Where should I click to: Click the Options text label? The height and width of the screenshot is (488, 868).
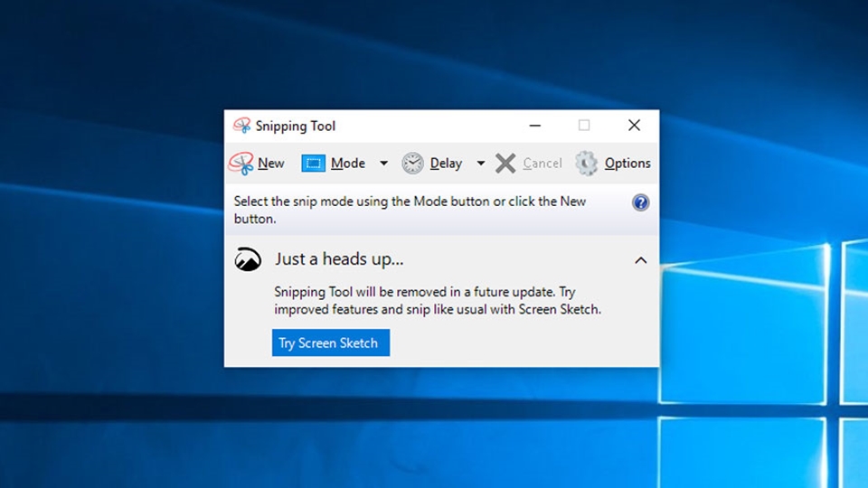[x=627, y=164]
